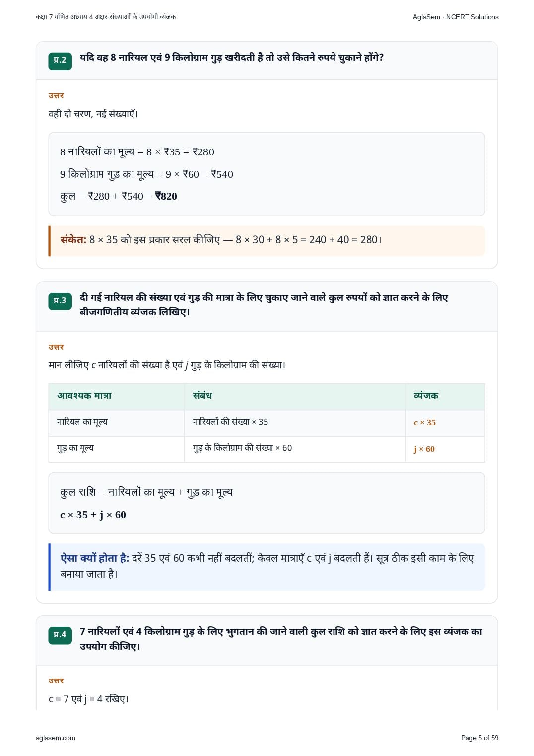
Task: Click the Page 5 of 59 indicator
Action: pos(479,738)
